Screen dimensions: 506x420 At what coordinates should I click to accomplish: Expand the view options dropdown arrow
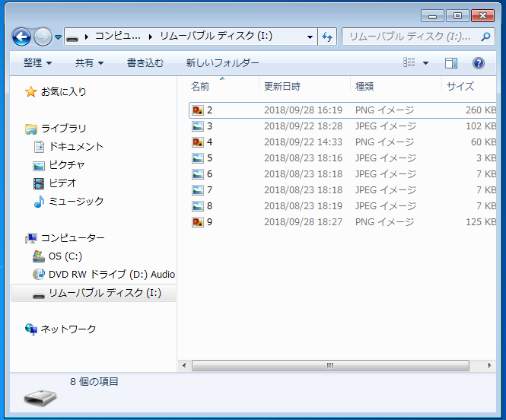425,63
